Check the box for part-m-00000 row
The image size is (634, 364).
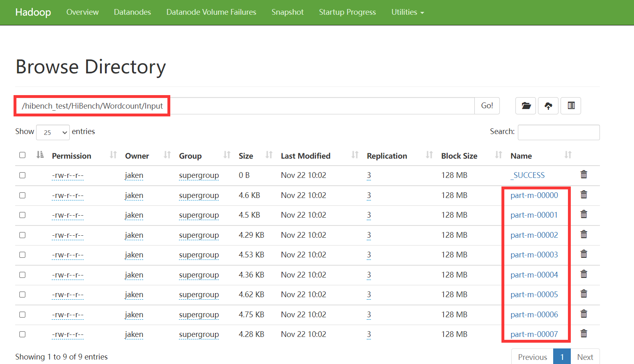coord(22,195)
